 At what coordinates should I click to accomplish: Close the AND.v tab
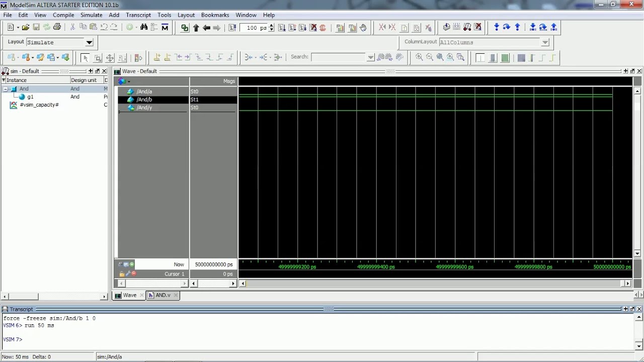click(x=176, y=295)
